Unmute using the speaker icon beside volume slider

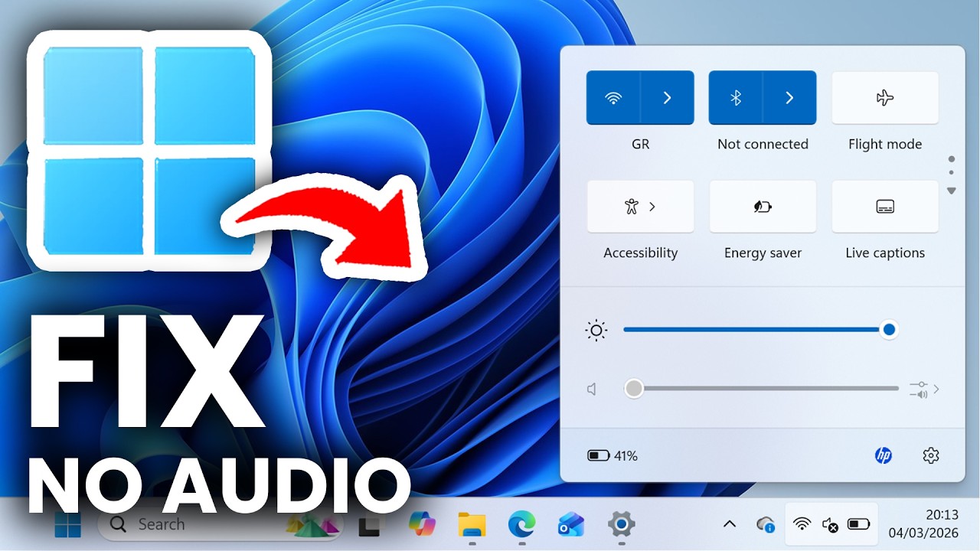coord(592,389)
